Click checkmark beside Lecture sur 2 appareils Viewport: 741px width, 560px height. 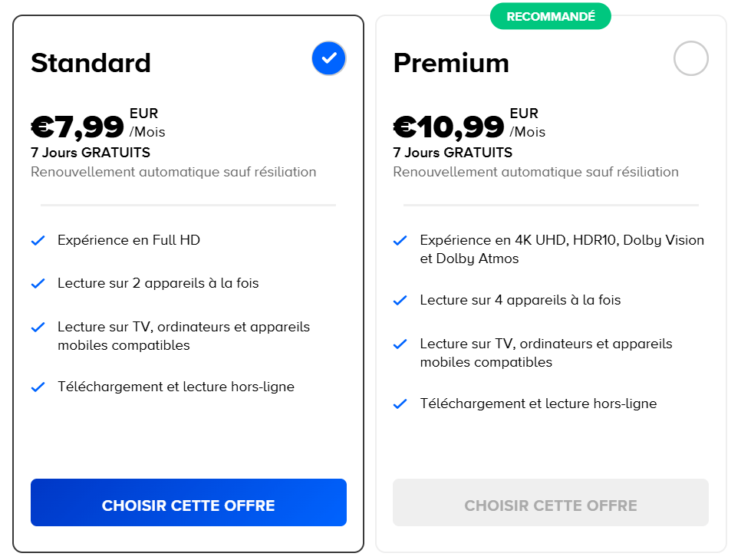(38, 284)
